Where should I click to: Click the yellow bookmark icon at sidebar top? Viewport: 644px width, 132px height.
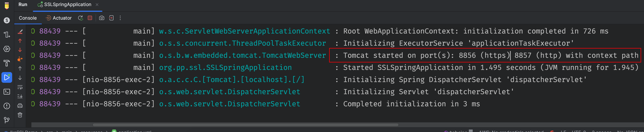click(x=7, y=6)
